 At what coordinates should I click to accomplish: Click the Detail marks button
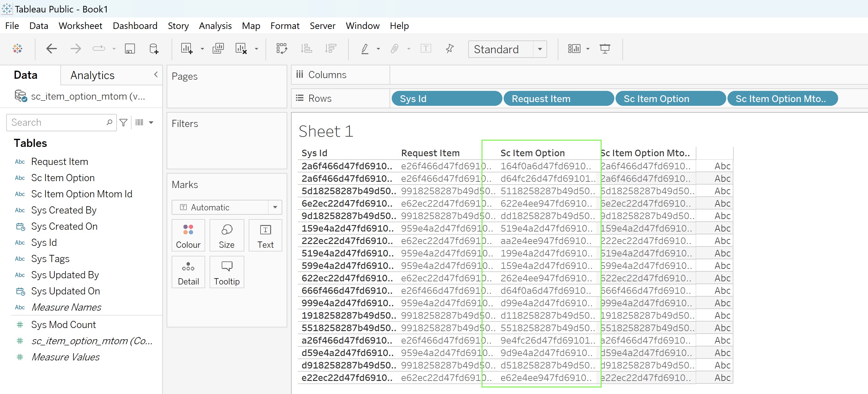[188, 272]
